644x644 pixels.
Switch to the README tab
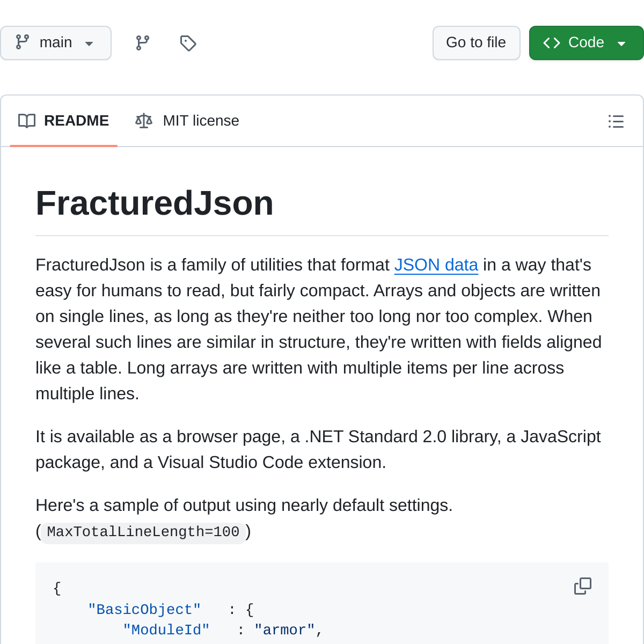pyautogui.click(x=77, y=121)
